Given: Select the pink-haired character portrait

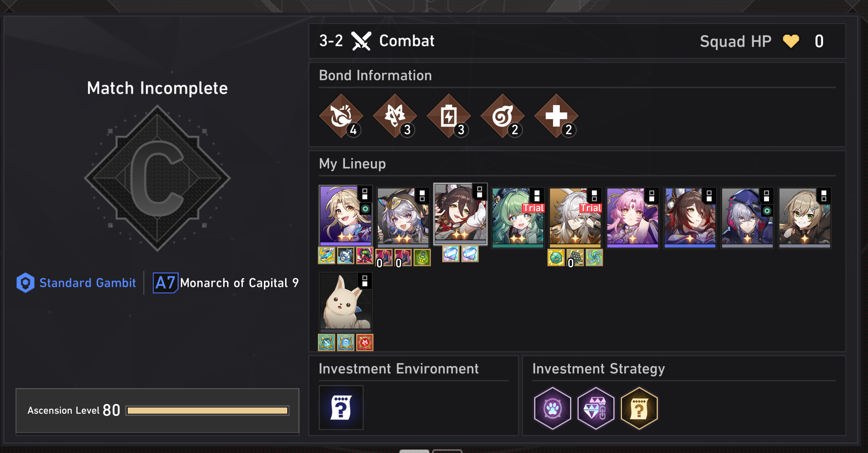Looking at the screenshot, I should (632, 218).
